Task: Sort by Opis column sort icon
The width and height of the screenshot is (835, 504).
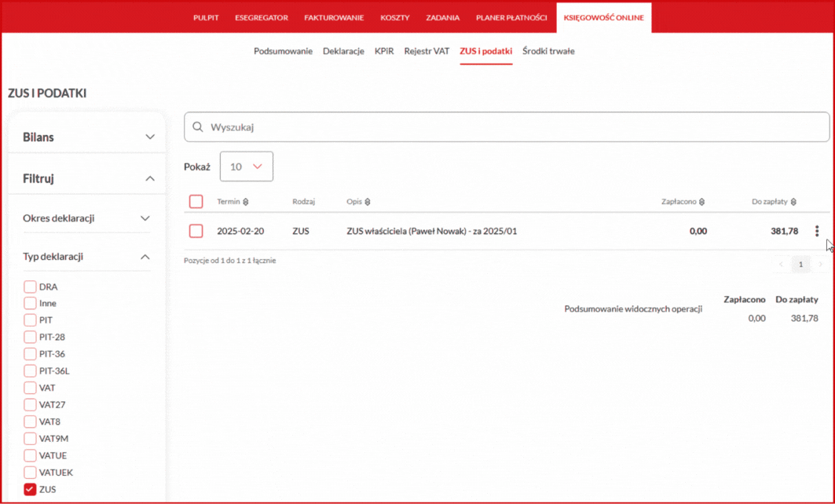Action: pos(368,202)
